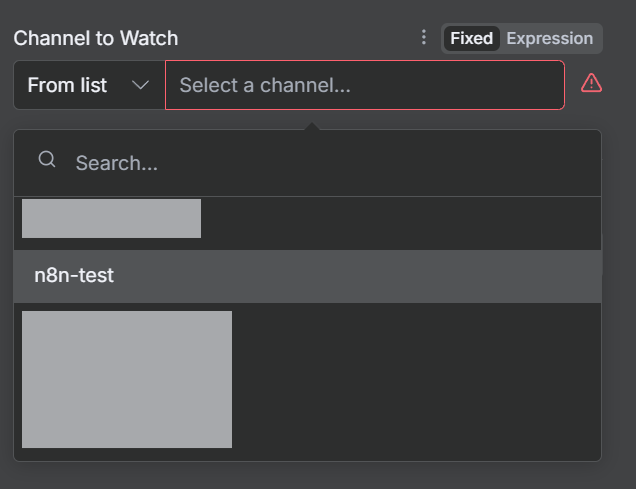Select the n8n-test channel

[74, 275]
